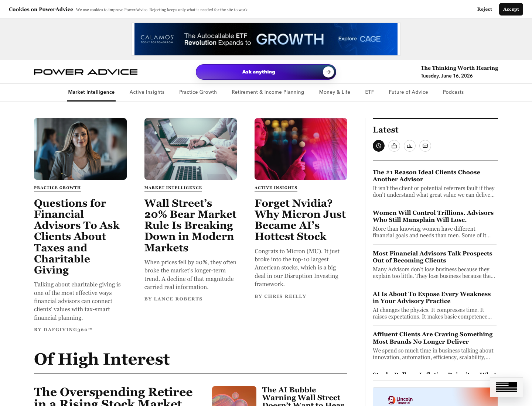The height and width of the screenshot is (406, 532).
Task: Open the Calamos Autocallable ETF banner ad
Action: 266,39
